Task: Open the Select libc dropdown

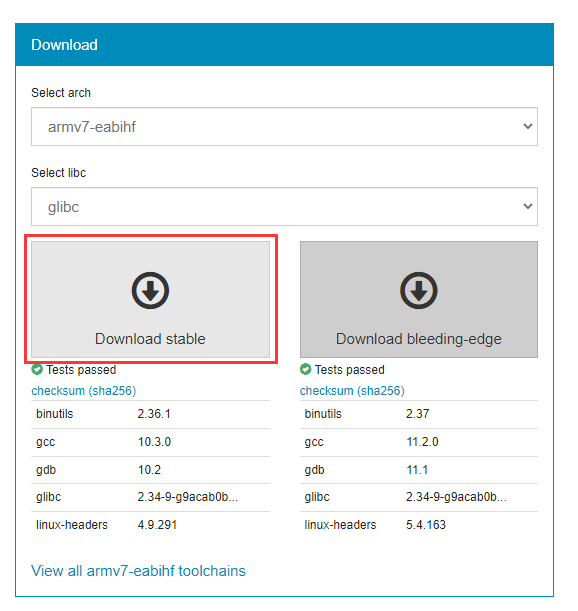Action: click(x=284, y=207)
